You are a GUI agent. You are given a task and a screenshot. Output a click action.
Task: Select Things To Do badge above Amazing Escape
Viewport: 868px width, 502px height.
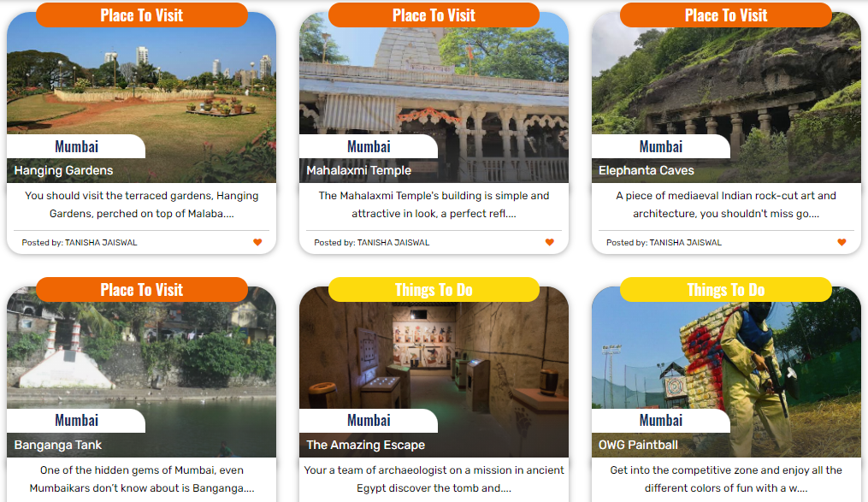(x=434, y=289)
